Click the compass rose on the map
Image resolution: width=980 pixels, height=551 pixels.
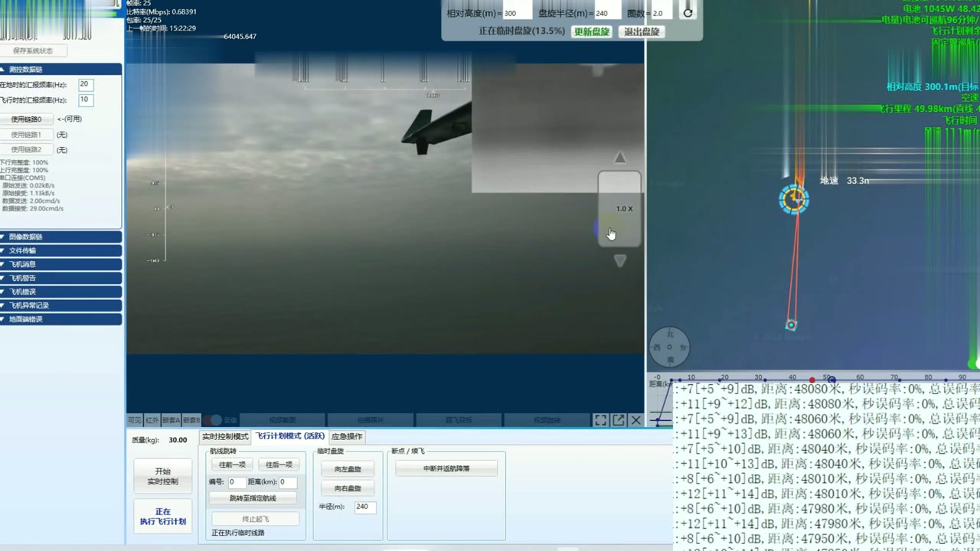click(x=670, y=347)
